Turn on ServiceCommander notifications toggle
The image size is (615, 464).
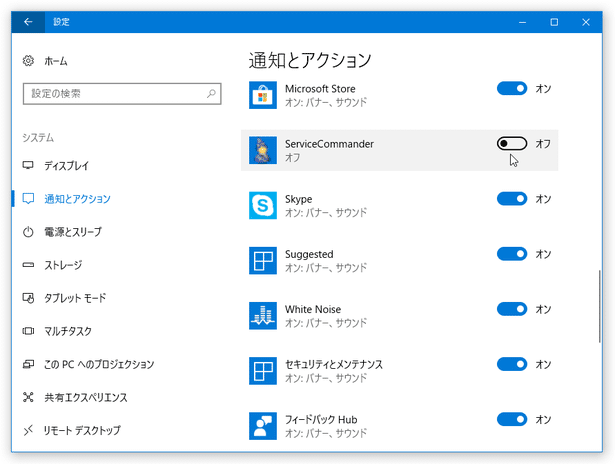(x=511, y=144)
